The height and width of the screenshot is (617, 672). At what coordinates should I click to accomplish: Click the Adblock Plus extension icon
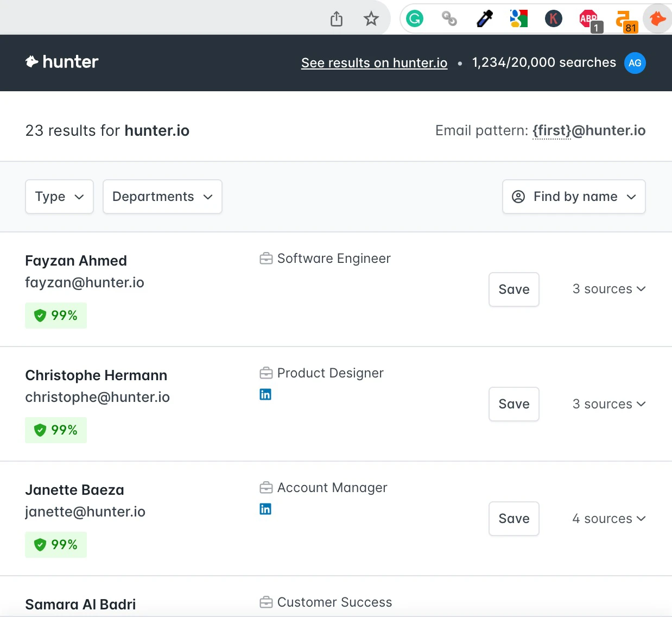click(x=589, y=20)
